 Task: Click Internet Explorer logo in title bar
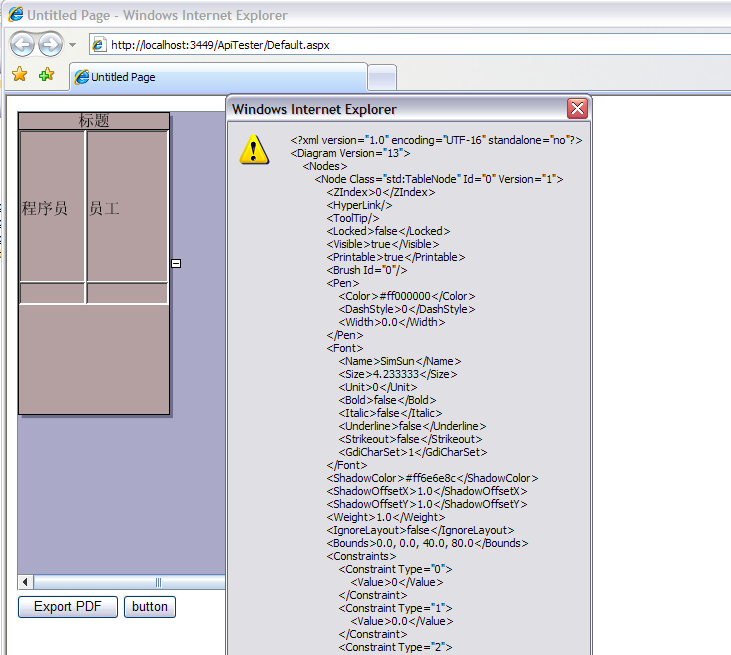pyautogui.click(x=16, y=14)
